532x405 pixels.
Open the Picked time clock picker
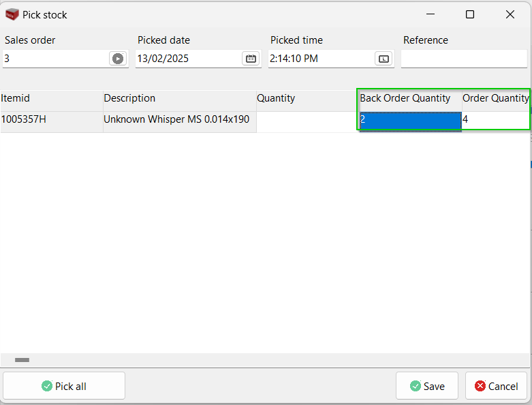pos(384,59)
